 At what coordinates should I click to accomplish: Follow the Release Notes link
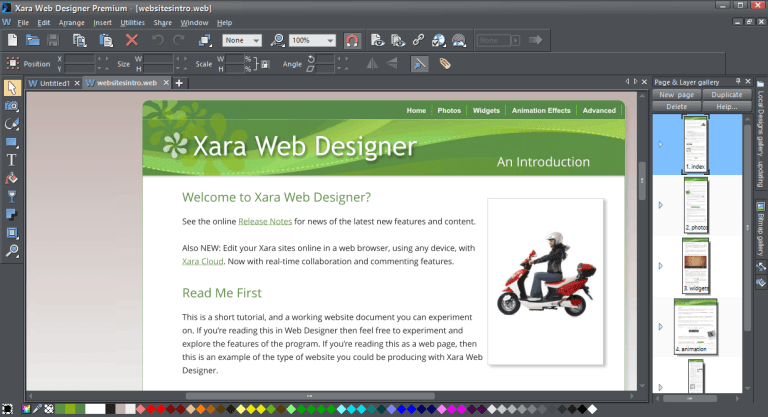point(265,221)
